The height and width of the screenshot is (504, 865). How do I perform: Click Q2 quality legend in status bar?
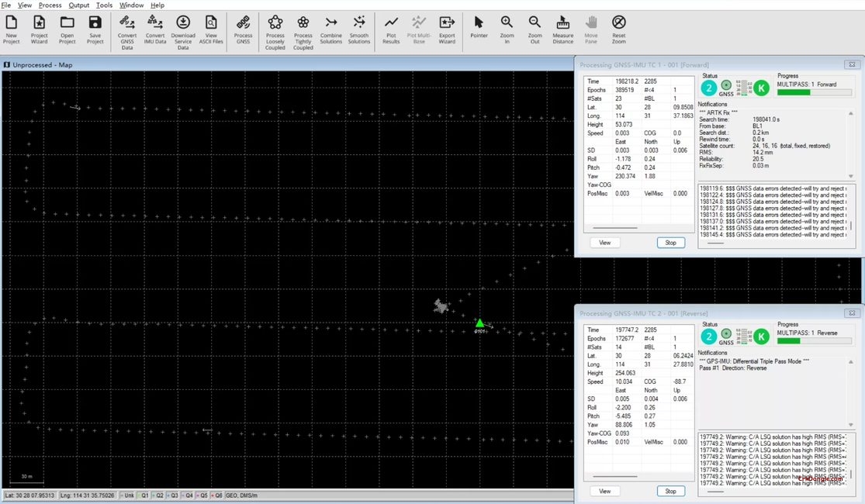click(x=158, y=495)
